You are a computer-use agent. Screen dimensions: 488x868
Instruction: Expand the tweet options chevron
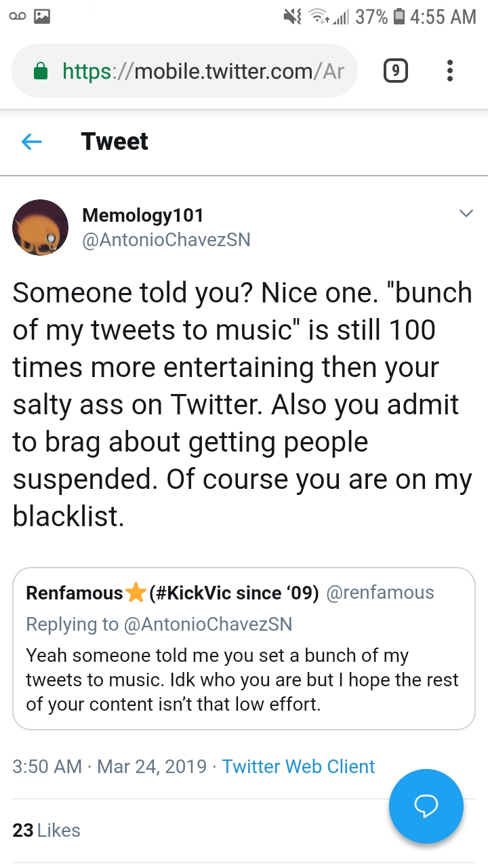pos(466,214)
